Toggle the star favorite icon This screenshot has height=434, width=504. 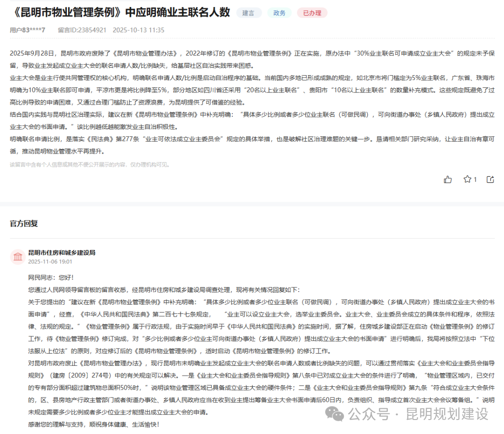[x=467, y=179]
